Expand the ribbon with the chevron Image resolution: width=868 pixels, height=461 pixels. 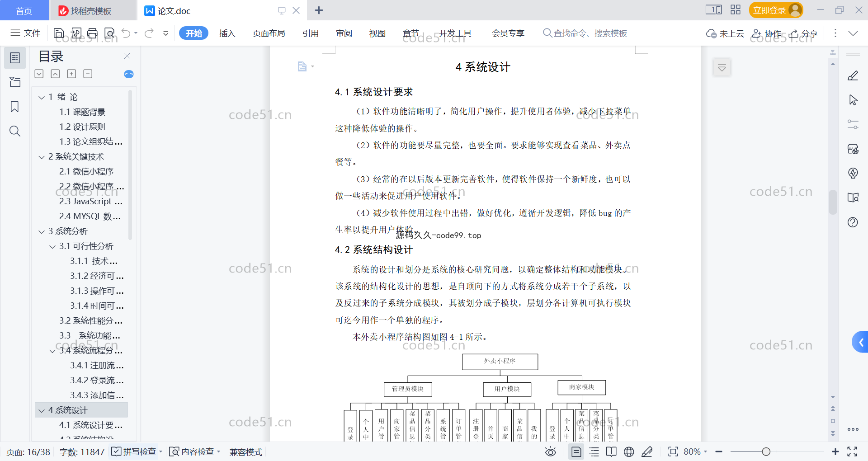point(853,33)
